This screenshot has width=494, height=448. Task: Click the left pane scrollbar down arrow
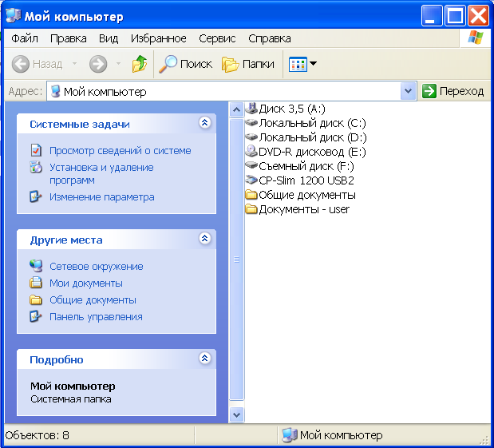(236, 414)
